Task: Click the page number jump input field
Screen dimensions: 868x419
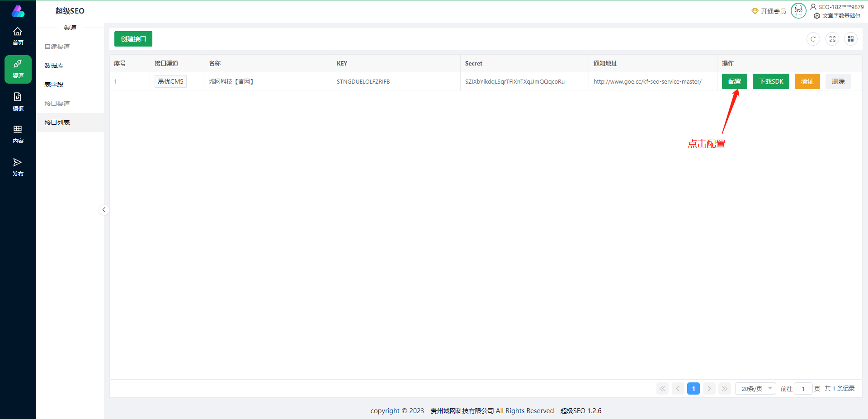Action: coord(803,389)
